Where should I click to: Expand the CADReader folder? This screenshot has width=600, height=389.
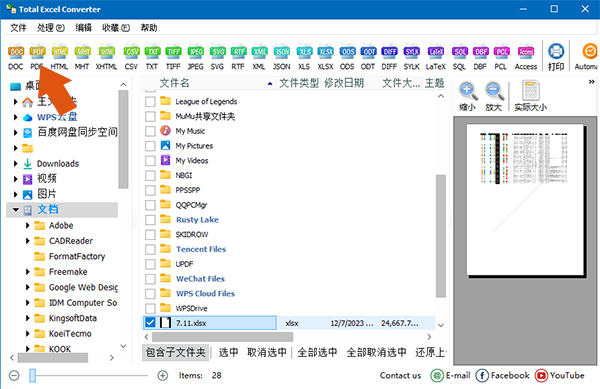(28, 241)
